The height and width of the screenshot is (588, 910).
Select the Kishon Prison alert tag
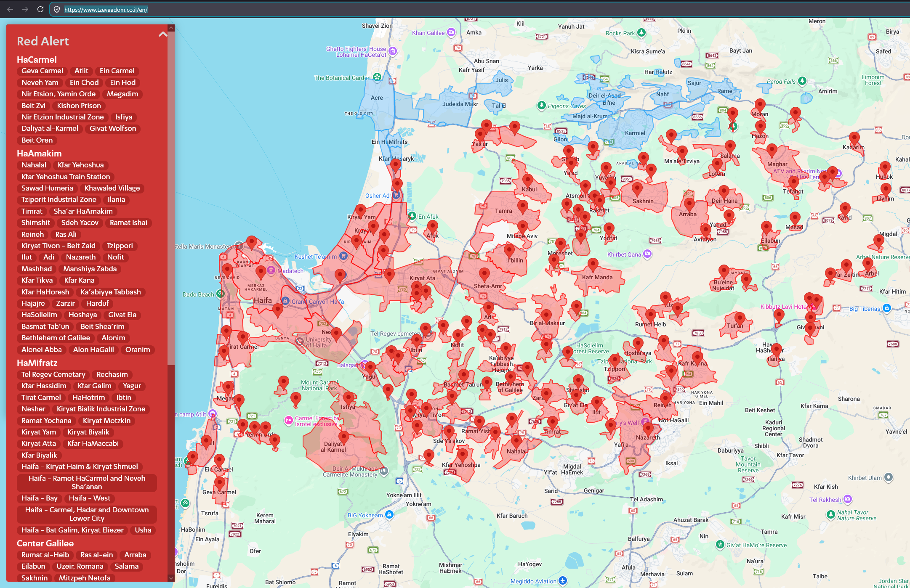pyautogui.click(x=79, y=106)
